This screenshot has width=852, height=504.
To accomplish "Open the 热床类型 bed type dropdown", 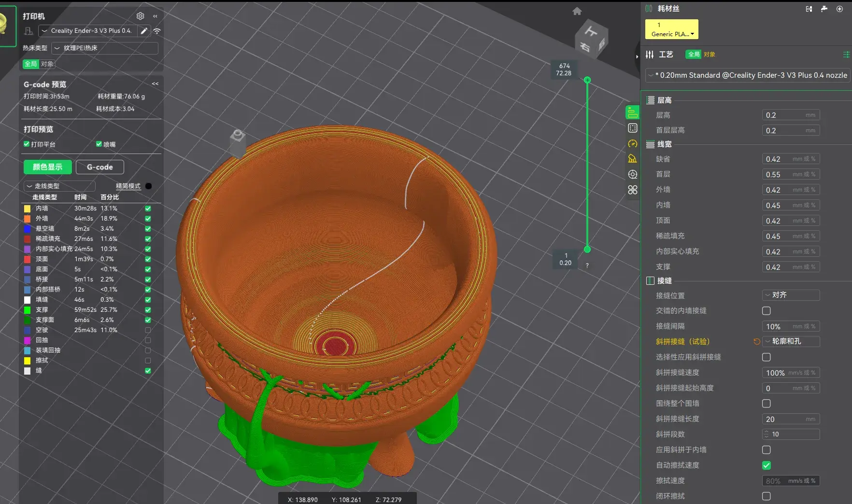I will coord(105,48).
